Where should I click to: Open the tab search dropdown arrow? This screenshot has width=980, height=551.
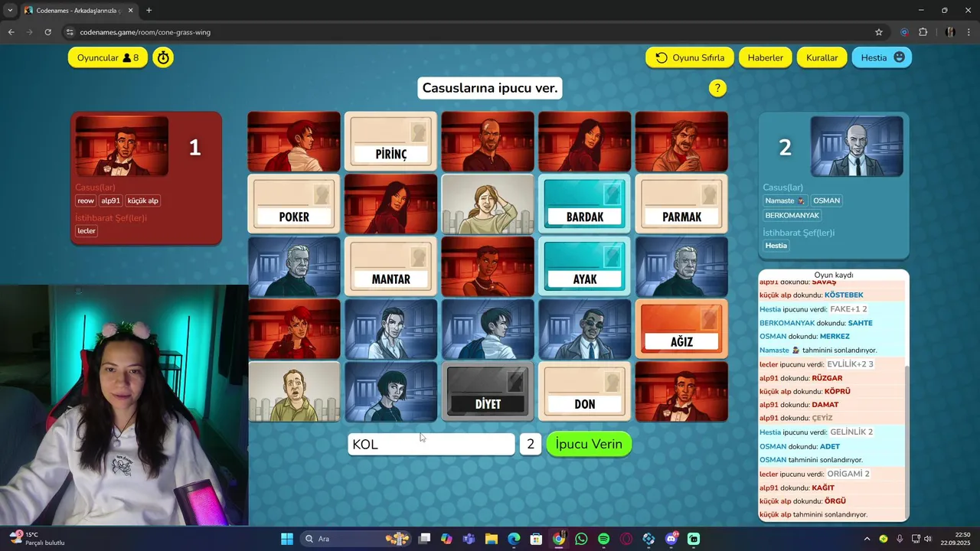point(9,11)
